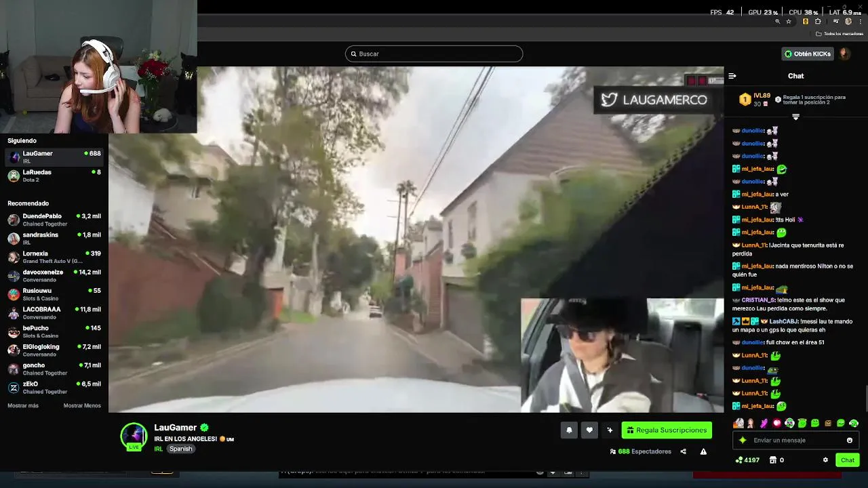Screen dimensions: 868x488
Task: Expand the leaderboard with the down arrow
Action: click(796, 117)
